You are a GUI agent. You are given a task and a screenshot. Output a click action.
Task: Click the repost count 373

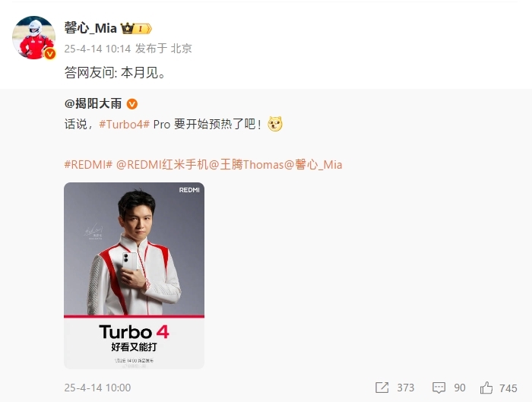click(x=406, y=388)
